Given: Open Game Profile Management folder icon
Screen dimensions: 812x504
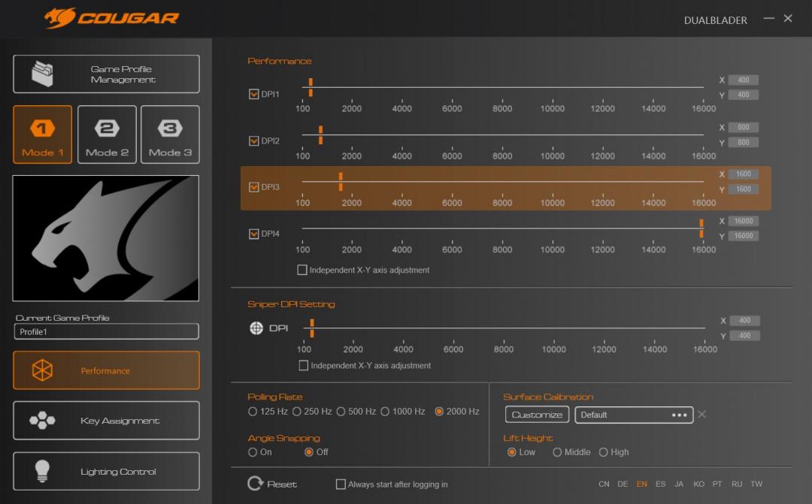Looking at the screenshot, I should [x=42, y=74].
